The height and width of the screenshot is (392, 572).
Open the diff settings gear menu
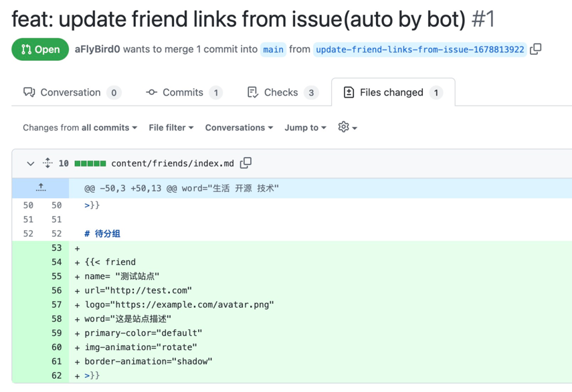[347, 127]
